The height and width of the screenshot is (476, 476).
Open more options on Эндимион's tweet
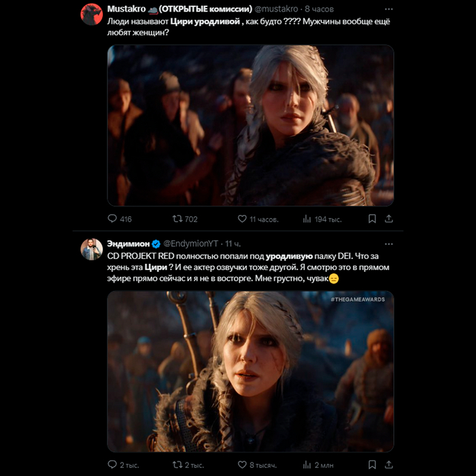point(388,243)
